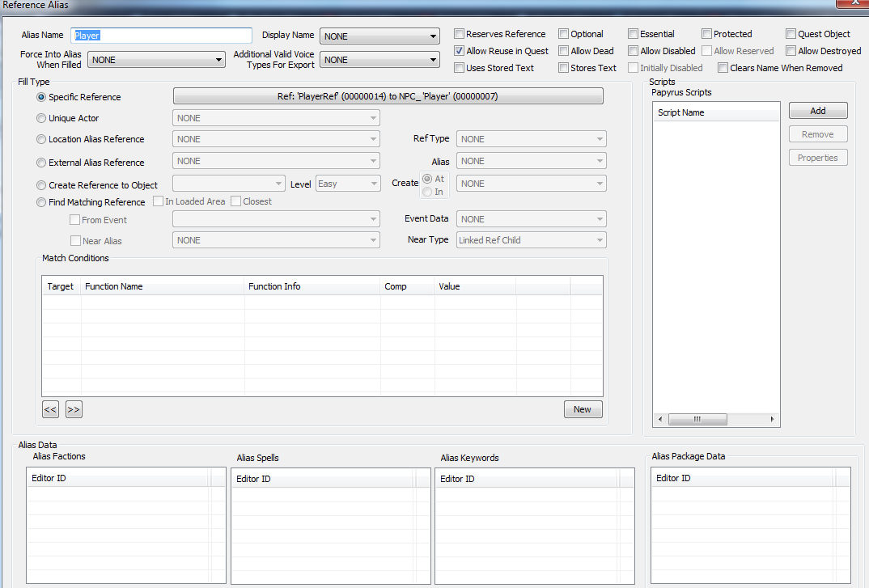Click the << previous conditions button
869x588 pixels.
(x=50, y=409)
